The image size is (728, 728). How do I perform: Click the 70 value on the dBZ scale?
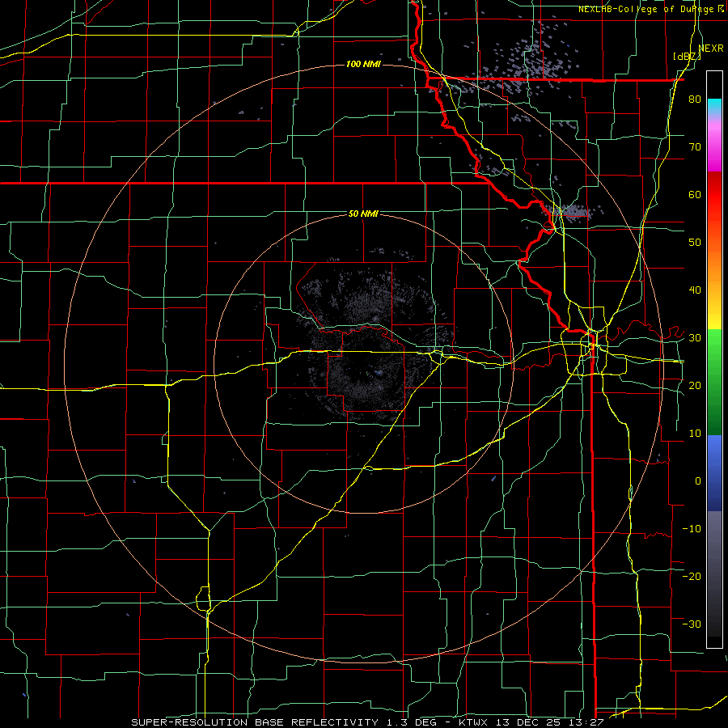click(x=695, y=147)
